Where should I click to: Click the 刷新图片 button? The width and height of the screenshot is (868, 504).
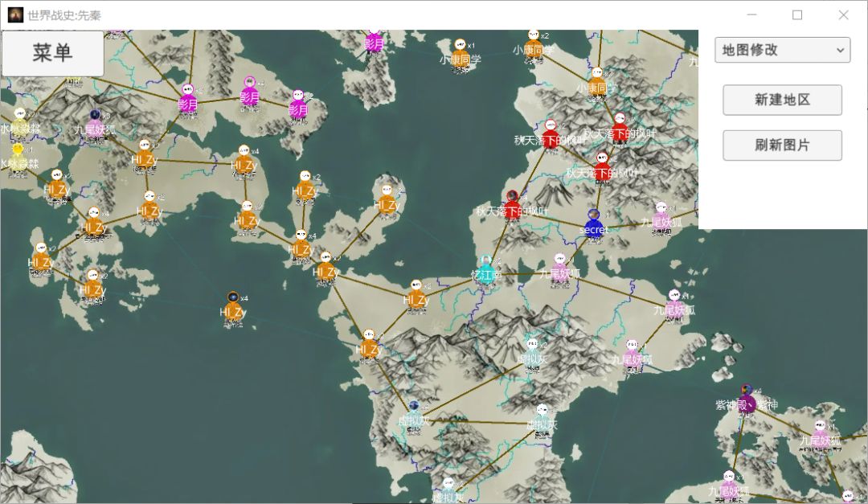782,145
